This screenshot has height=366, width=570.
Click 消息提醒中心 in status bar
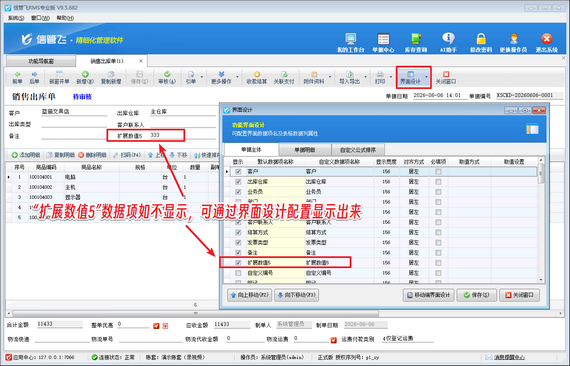coord(505,357)
